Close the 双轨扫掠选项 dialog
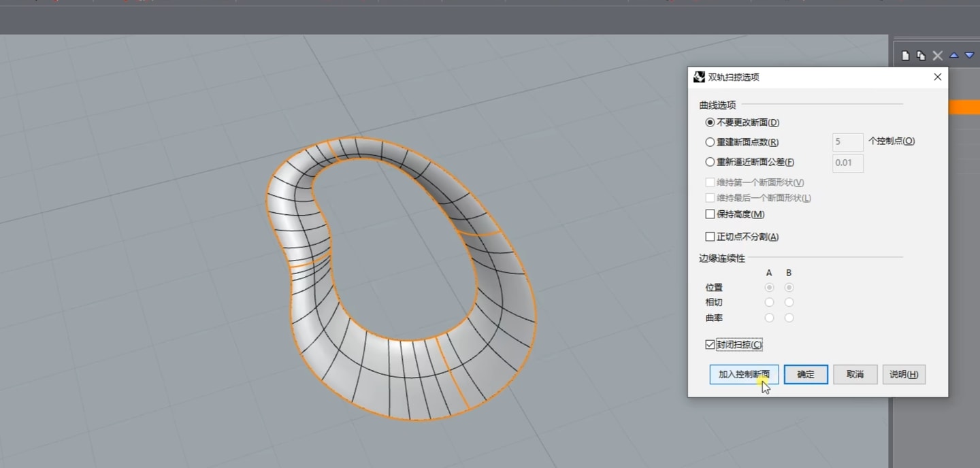Image resolution: width=980 pixels, height=468 pixels. pyautogui.click(x=937, y=77)
